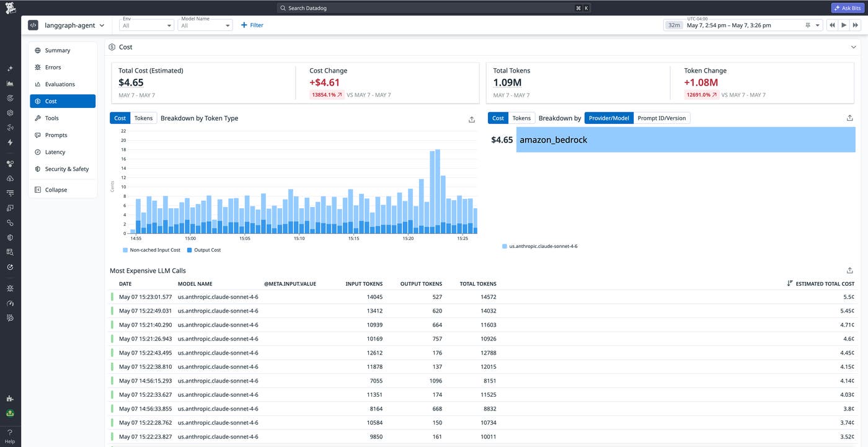Open the Security & Safety tab
Viewport: 868px width, 447px height.
coord(63,169)
